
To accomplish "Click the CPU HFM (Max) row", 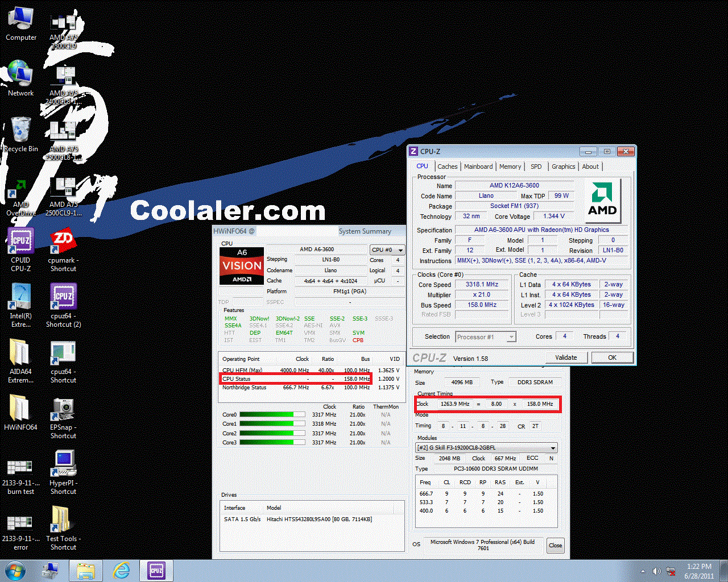I will 311,371.
